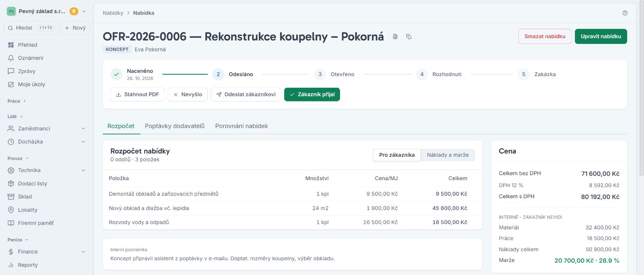The height and width of the screenshot is (275, 644).
Task: Click step 3 Otevřeno circle
Action: 320,74
